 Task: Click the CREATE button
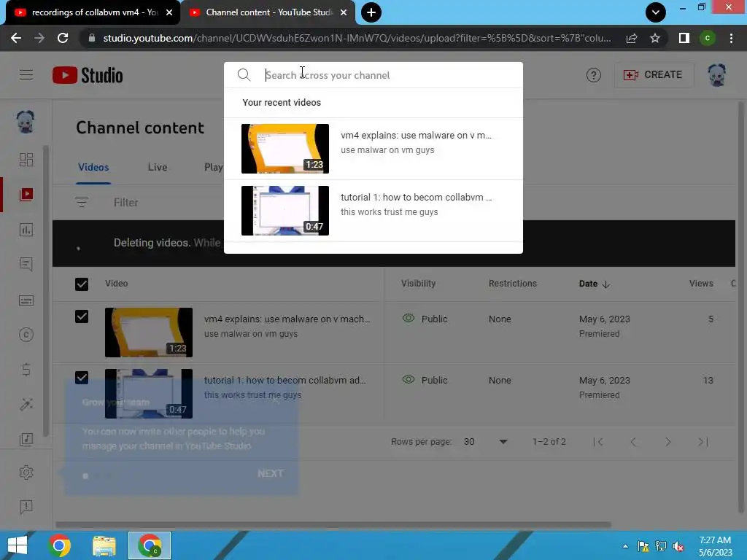(653, 75)
